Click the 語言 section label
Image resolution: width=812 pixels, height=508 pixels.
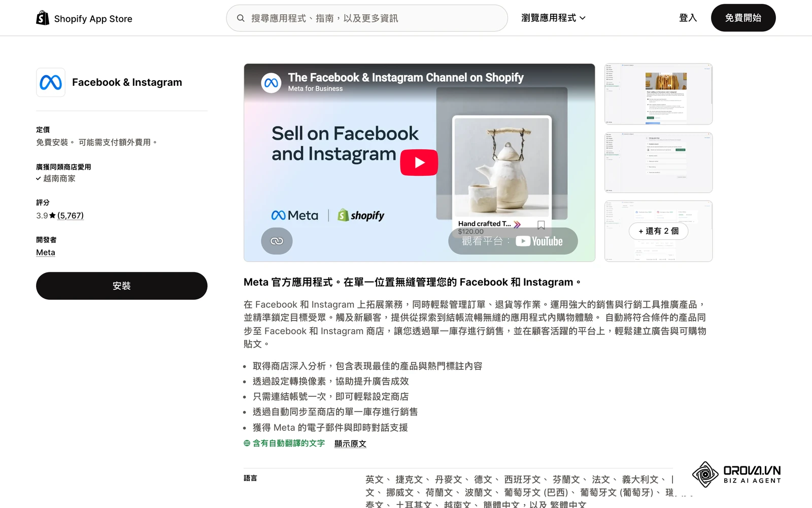point(250,478)
